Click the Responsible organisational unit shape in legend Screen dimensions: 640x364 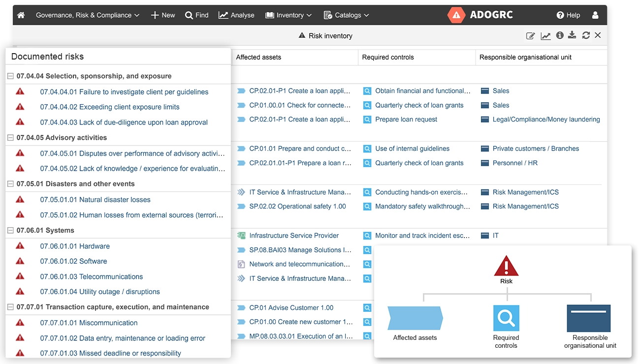point(589,318)
